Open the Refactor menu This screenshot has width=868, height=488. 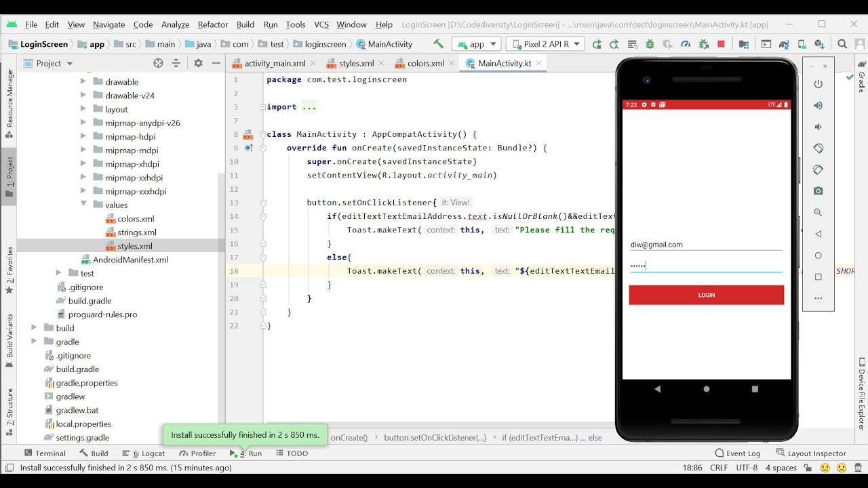point(213,24)
